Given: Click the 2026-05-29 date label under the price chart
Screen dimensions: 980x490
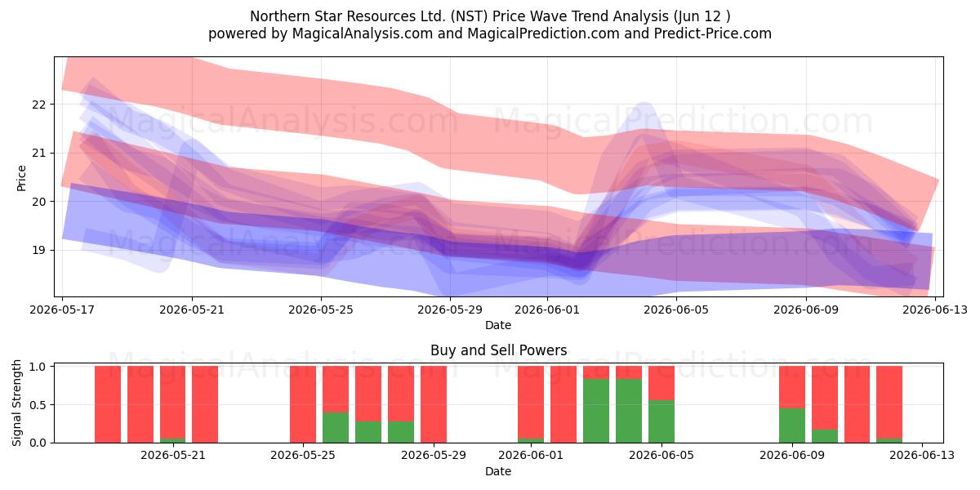Looking at the screenshot, I should coord(450,310).
